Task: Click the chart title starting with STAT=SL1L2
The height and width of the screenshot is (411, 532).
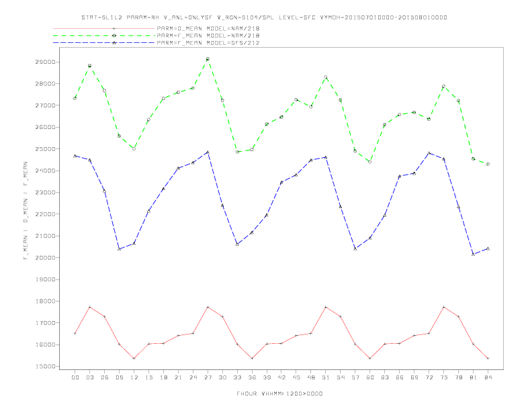Action: pos(264,17)
